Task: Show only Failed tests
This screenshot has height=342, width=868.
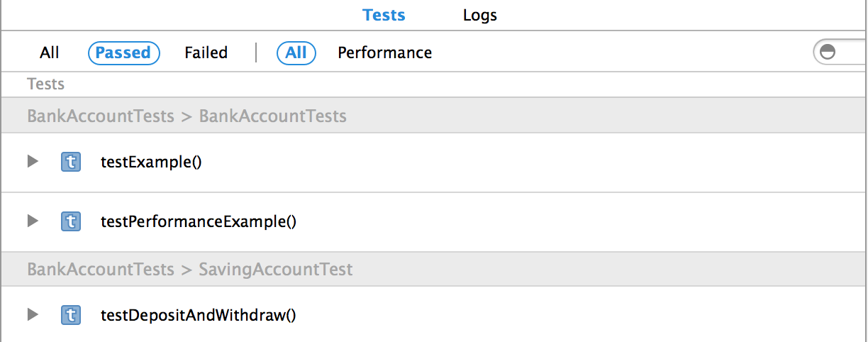Action: (x=206, y=53)
